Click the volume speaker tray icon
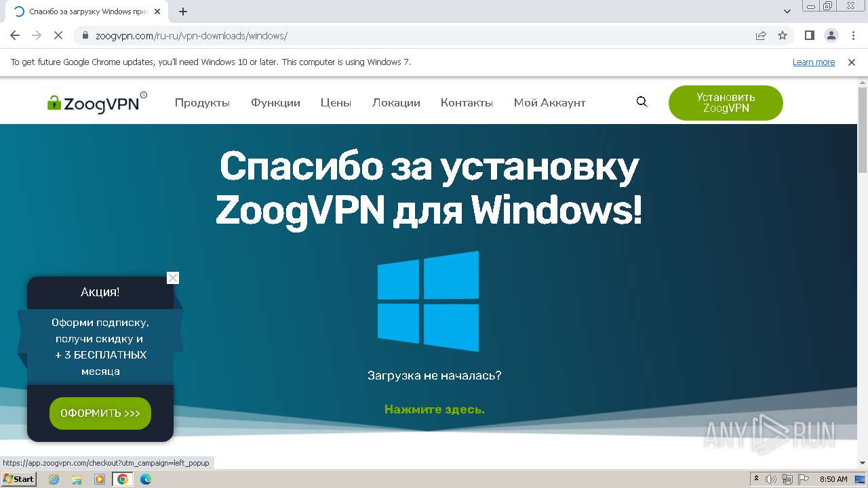Image resolution: width=868 pixels, height=488 pixels. click(771, 479)
